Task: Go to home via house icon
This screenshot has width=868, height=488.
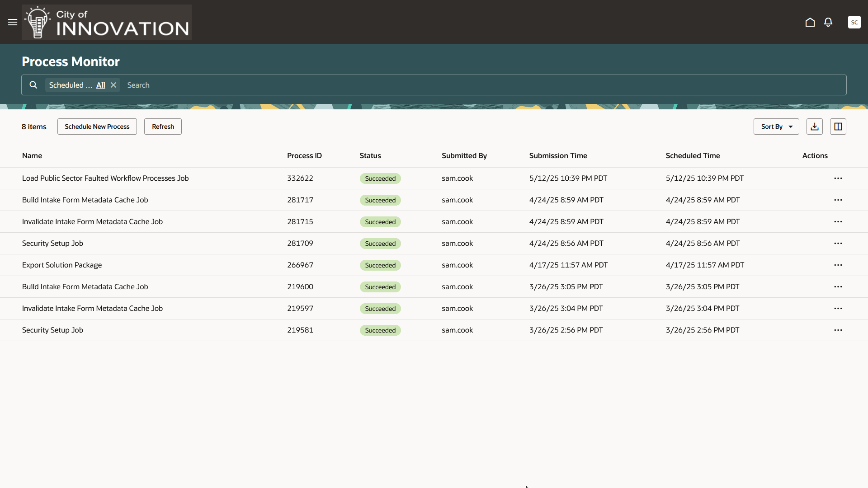Action: [810, 22]
